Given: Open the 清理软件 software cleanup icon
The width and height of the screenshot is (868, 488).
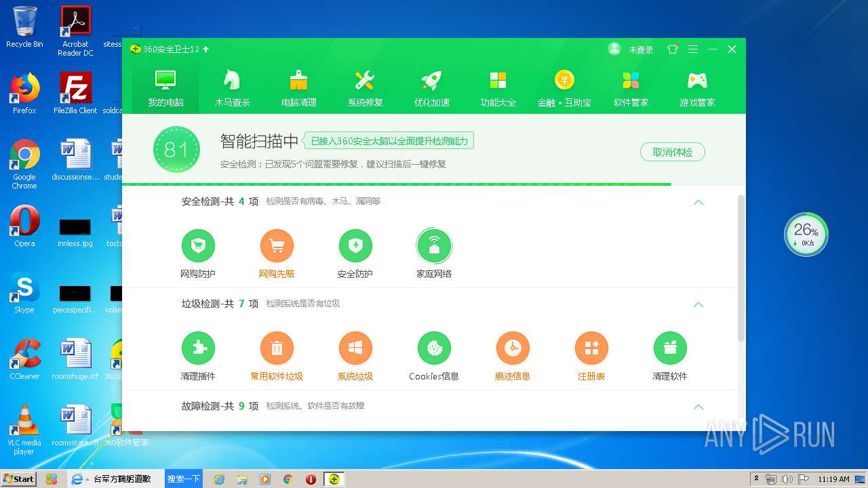Looking at the screenshot, I should coord(670,348).
